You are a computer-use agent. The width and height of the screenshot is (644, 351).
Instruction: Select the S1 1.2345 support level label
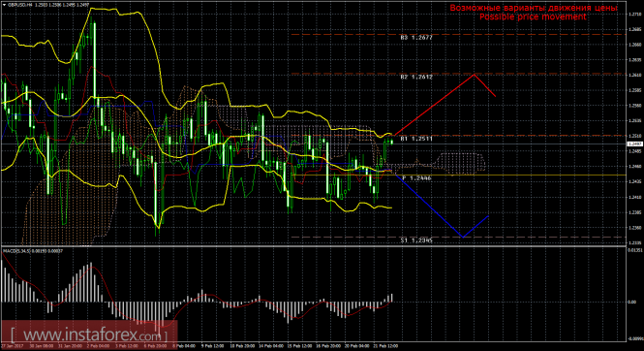click(416, 240)
